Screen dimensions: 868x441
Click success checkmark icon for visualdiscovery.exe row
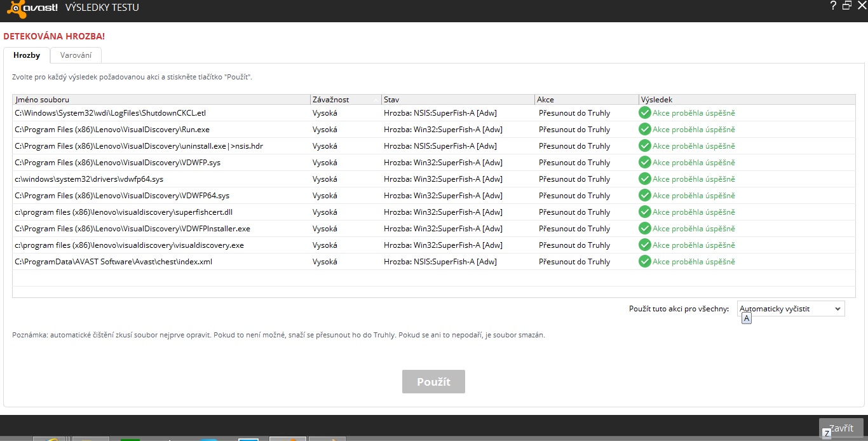click(x=645, y=245)
